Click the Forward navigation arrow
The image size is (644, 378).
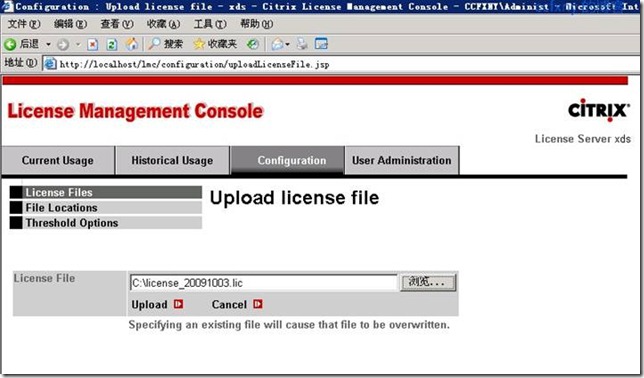63,44
